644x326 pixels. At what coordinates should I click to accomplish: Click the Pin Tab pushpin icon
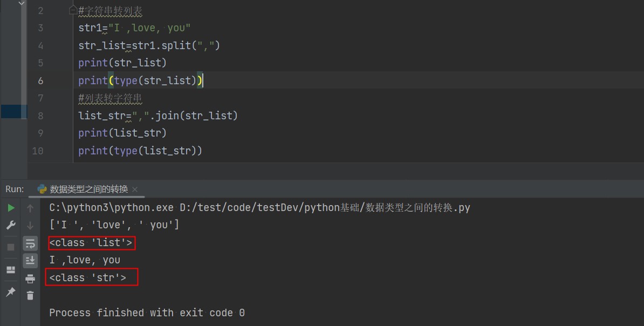point(11,292)
